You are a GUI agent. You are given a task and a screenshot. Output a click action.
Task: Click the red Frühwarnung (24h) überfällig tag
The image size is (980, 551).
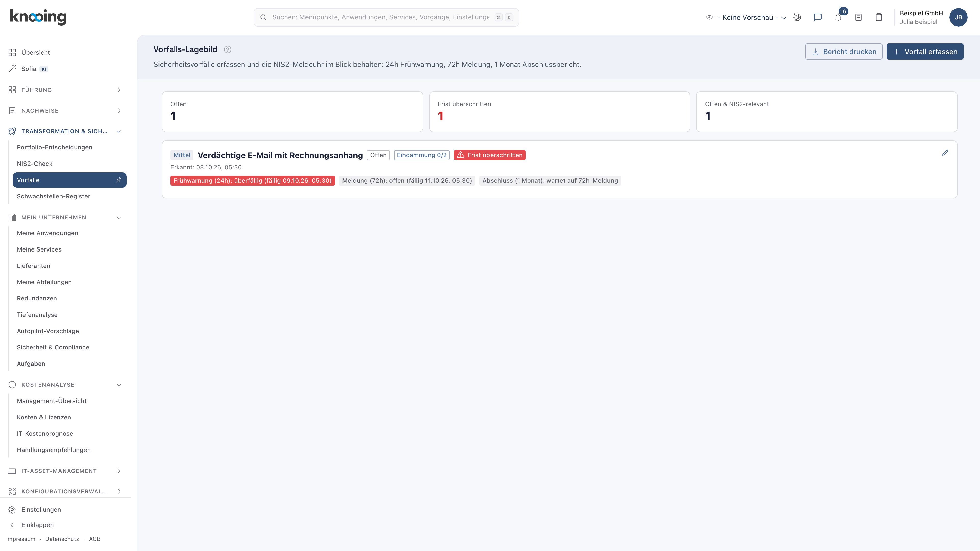252,181
